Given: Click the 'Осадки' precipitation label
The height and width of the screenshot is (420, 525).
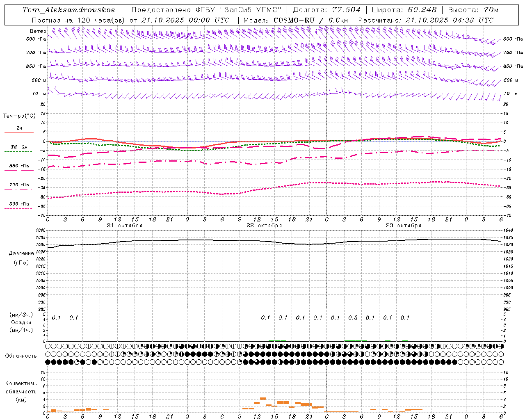Looking at the screenshot, I should [x=21, y=322].
